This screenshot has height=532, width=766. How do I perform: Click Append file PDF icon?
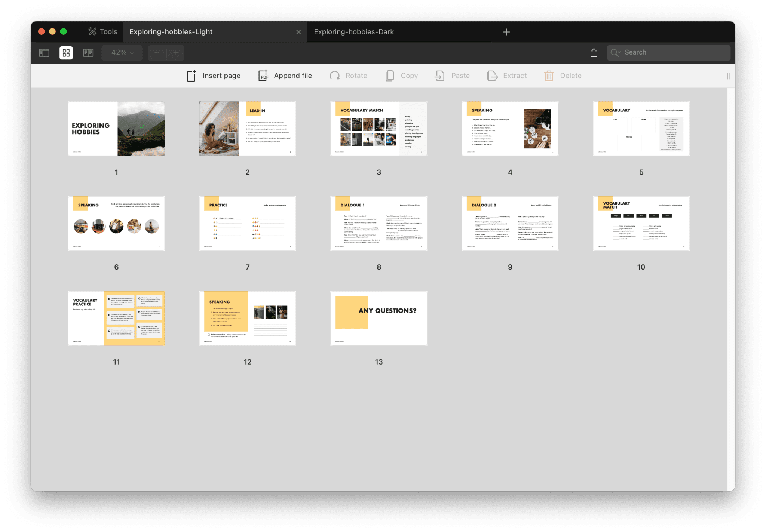coord(263,76)
